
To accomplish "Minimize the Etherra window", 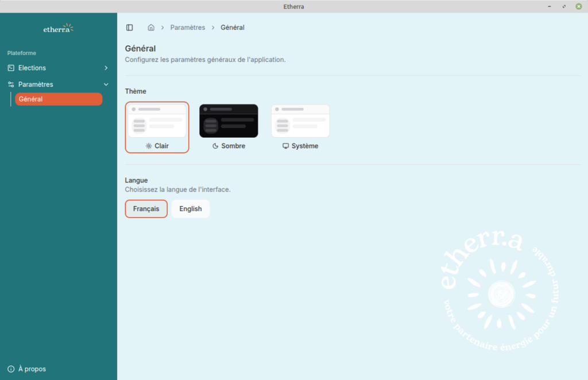I will click(x=550, y=6).
